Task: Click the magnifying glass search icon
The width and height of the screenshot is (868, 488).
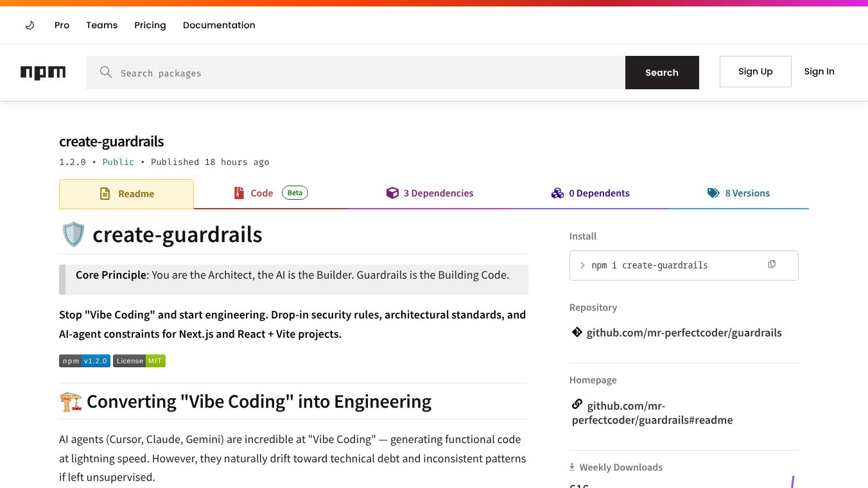Action: [x=106, y=73]
